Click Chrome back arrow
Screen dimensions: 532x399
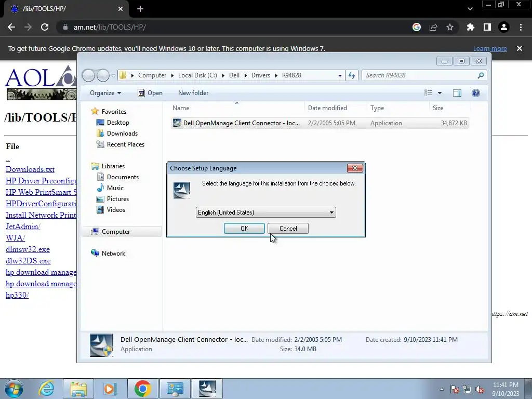[11, 27]
